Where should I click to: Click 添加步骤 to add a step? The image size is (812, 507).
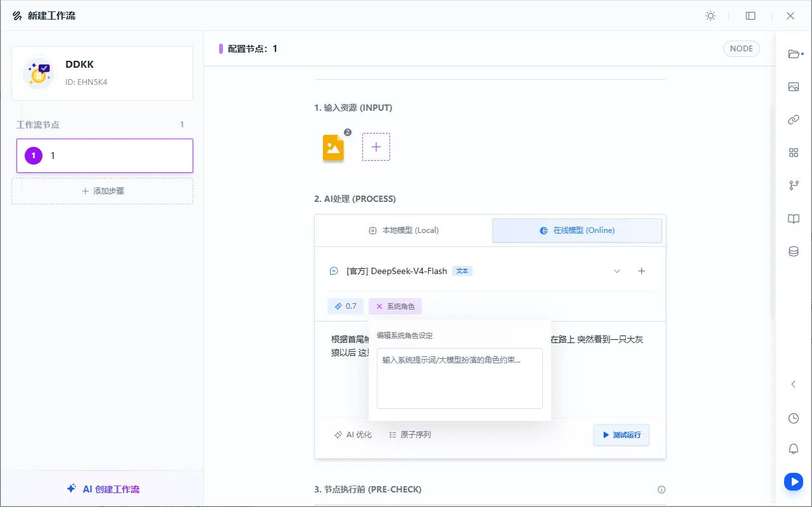click(102, 191)
